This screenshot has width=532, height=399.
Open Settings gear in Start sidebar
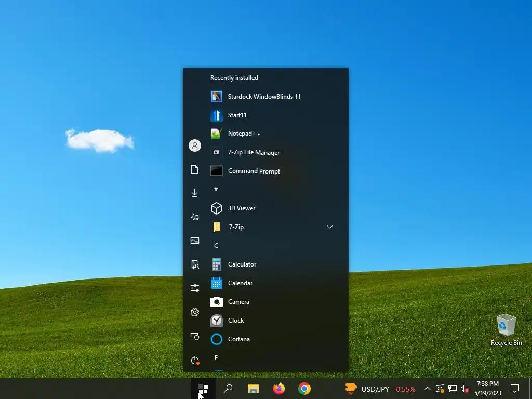point(195,312)
